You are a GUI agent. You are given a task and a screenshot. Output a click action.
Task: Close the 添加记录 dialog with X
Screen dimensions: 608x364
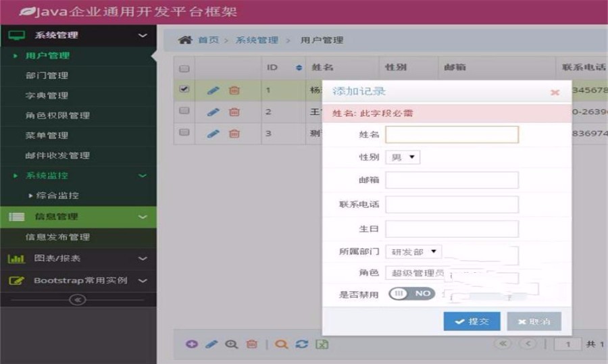click(x=555, y=93)
